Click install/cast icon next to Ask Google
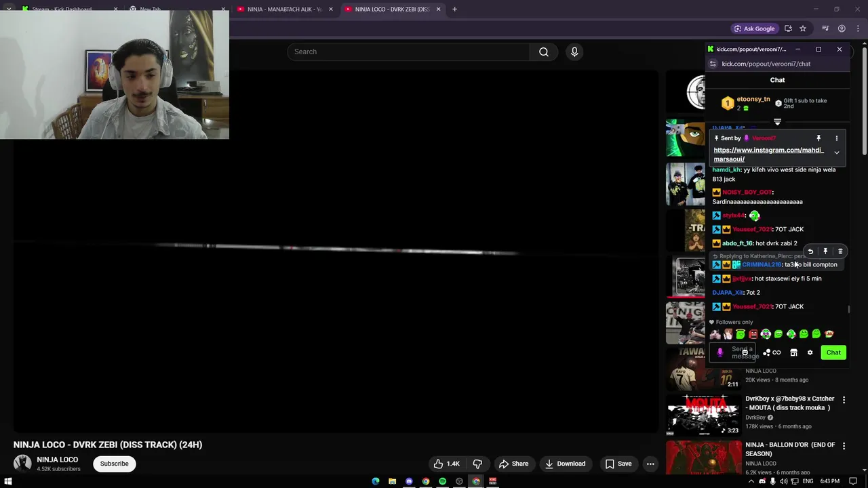This screenshot has width=868, height=488. (788, 28)
